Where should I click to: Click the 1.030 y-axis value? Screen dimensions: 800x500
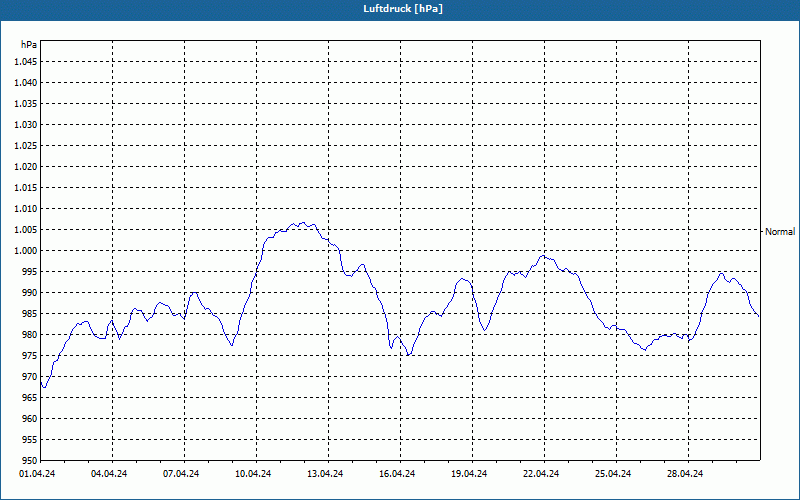[x=26, y=124]
